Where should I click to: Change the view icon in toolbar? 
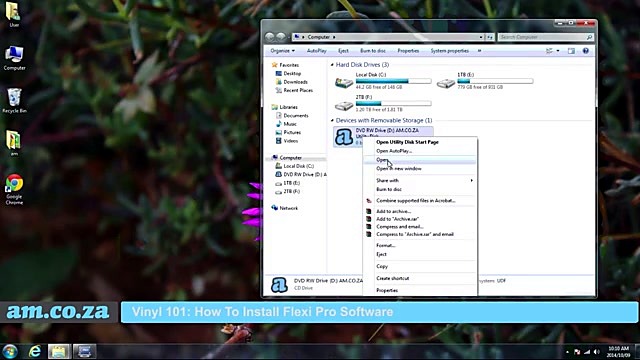549,51
